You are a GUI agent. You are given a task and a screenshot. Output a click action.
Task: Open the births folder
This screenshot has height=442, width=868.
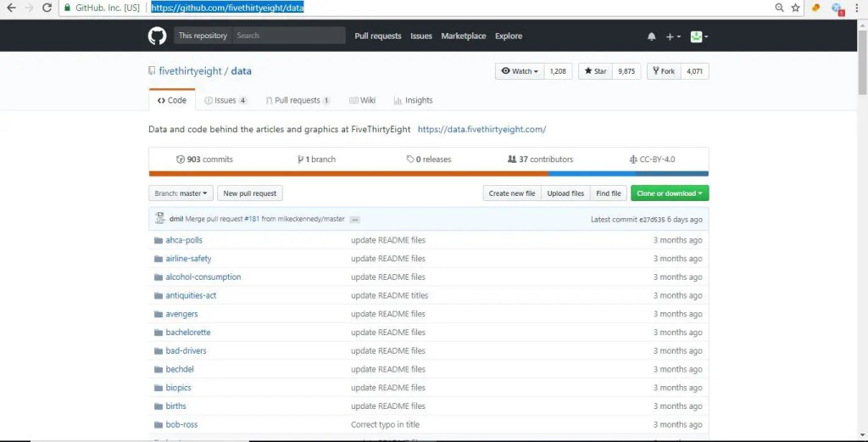[175, 406]
